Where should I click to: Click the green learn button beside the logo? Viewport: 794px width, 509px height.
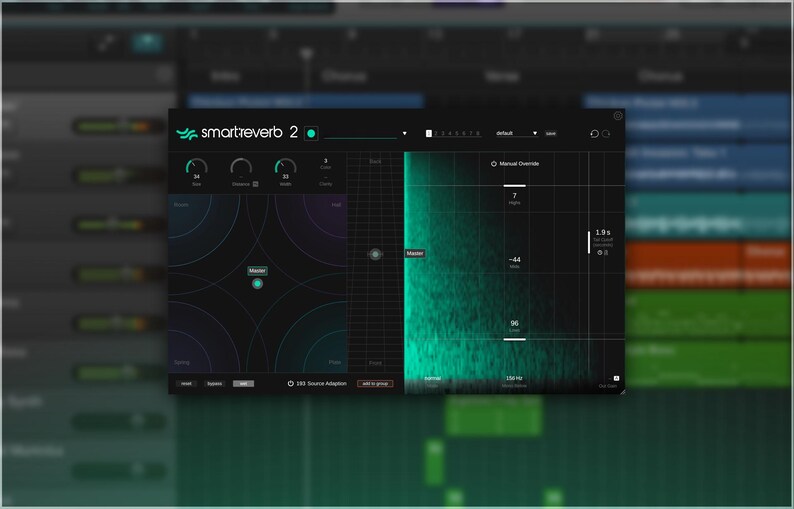coord(311,133)
